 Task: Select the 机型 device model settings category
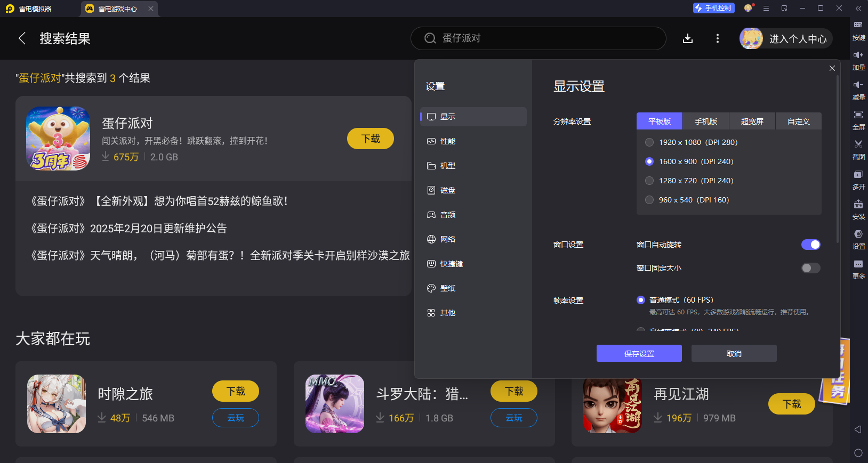(x=473, y=166)
